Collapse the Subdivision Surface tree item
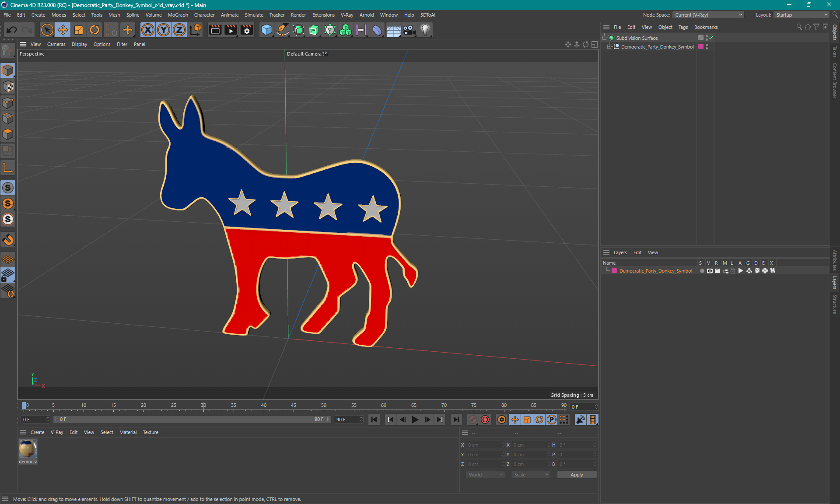The height and width of the screenshot is (504, 840). click(x=605, y=38)
